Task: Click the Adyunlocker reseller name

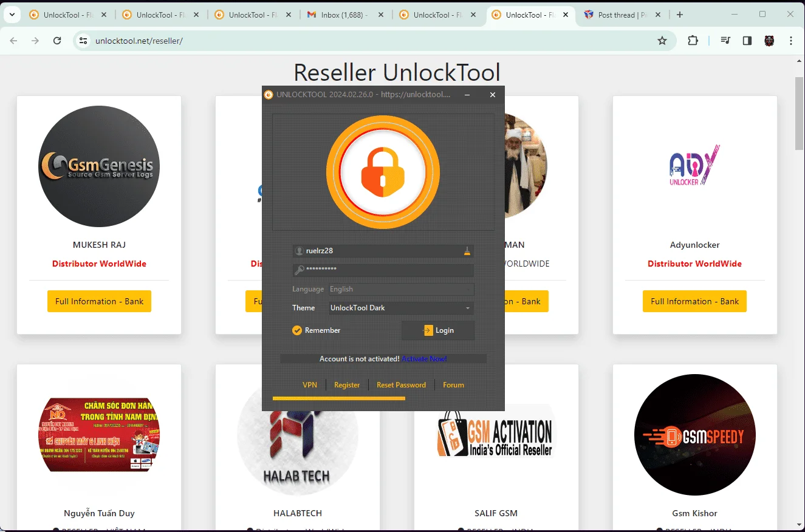Action: [x=694, y=245]
